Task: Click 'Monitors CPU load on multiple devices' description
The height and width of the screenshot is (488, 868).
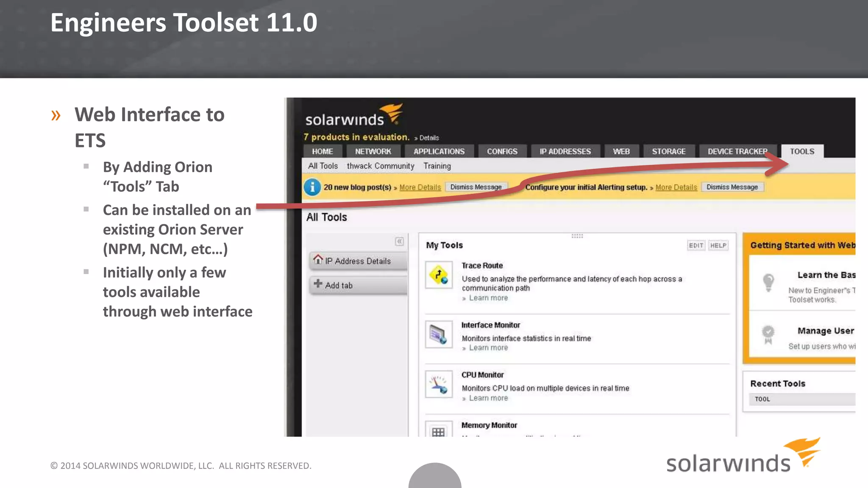Action: tap(545, 388)
